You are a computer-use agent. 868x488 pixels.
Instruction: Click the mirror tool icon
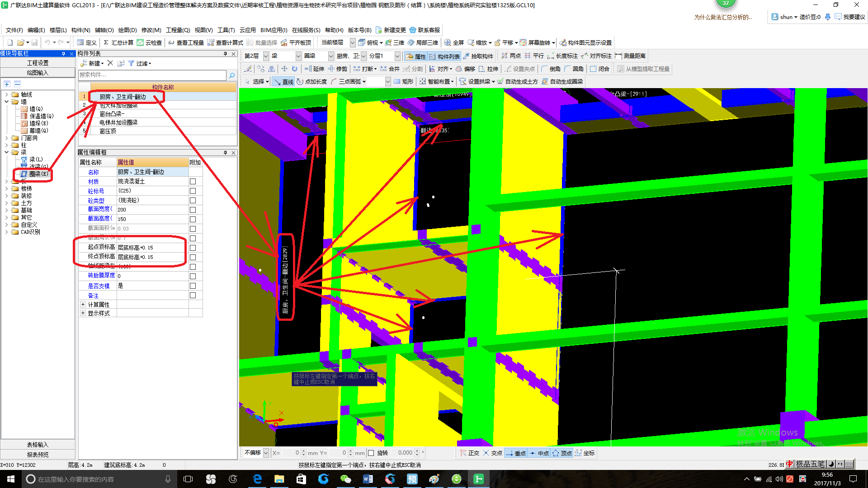tap(271, 69)
